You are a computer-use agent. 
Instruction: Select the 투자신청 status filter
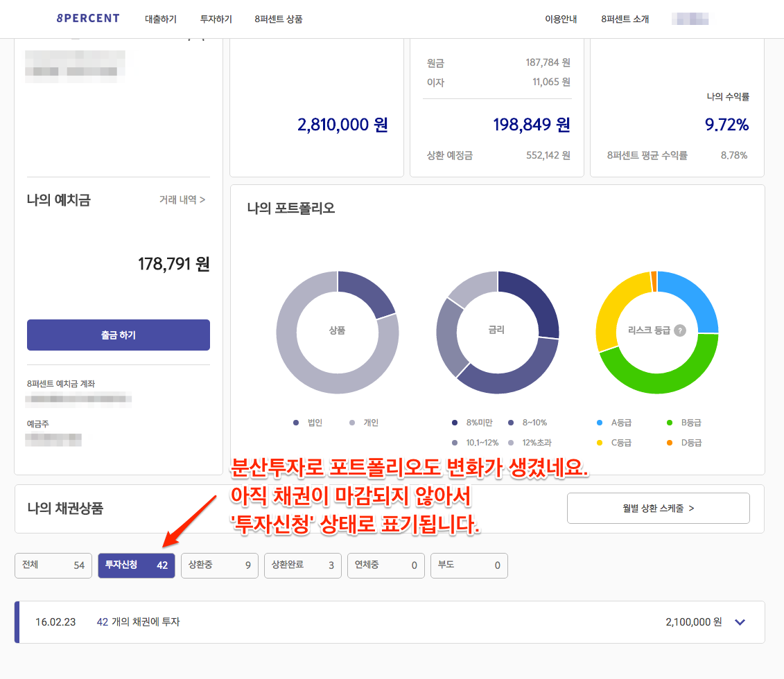pyautogui.click(x=136, y=565)
